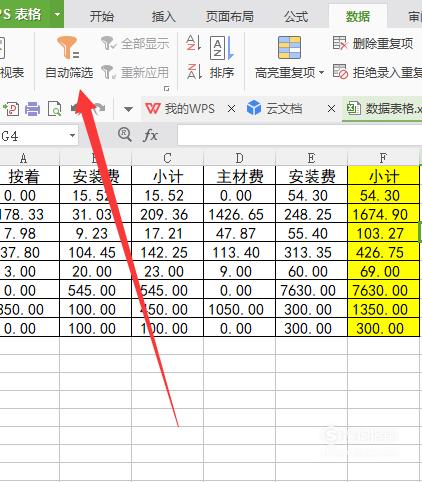This screenshot has height=482, width=422.
Task: Click cell containing 1050.00
Action: (x=239, y=309)
